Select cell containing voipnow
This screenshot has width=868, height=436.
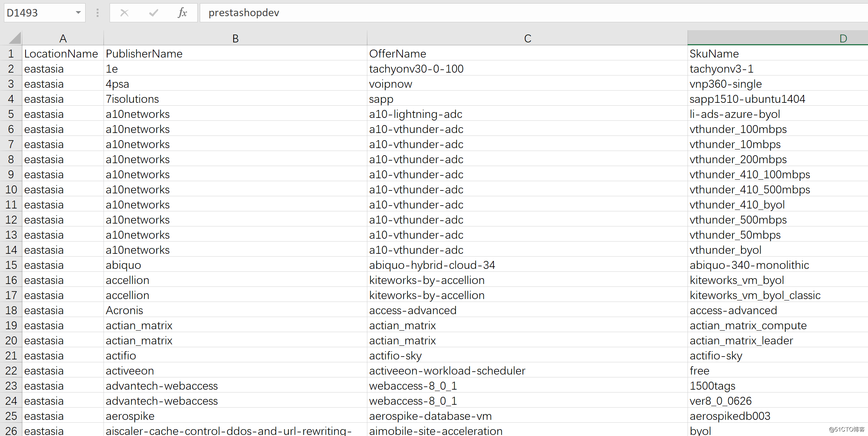click(x=527, y=84)
